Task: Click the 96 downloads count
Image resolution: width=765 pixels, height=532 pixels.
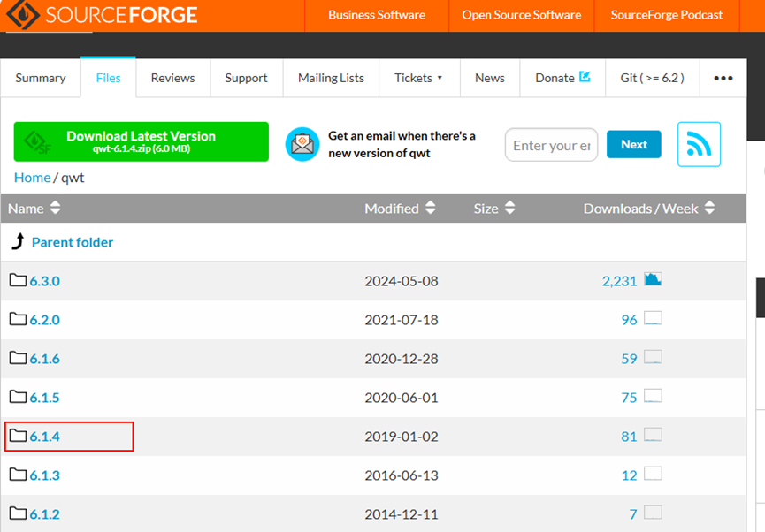Action: pyautogui.click(x=629, y=320)
